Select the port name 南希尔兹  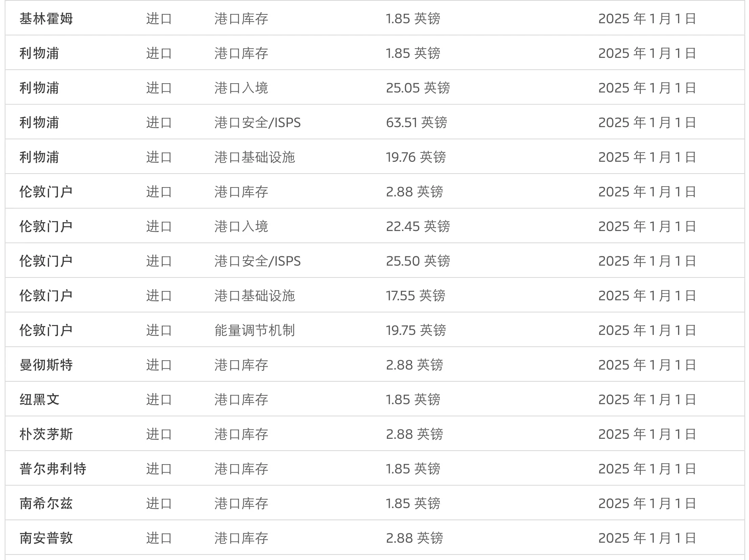[46, 503]
